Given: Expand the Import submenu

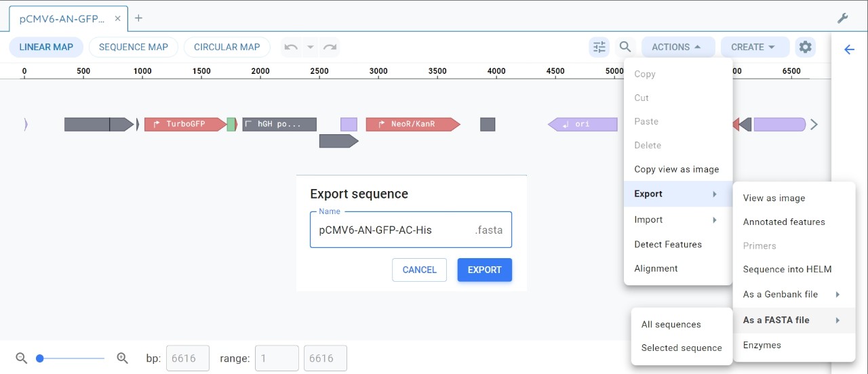Looking at the screenshot, I should (x=677, y=220).
